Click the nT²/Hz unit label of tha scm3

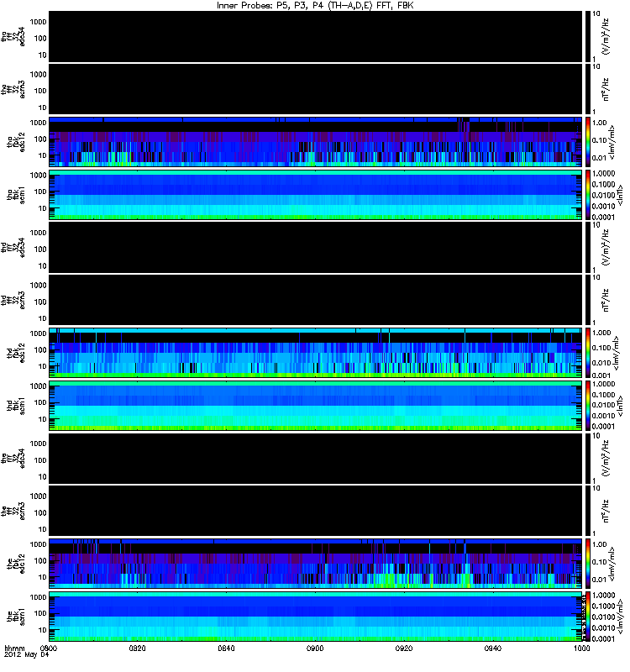click(x=606, y=89)
